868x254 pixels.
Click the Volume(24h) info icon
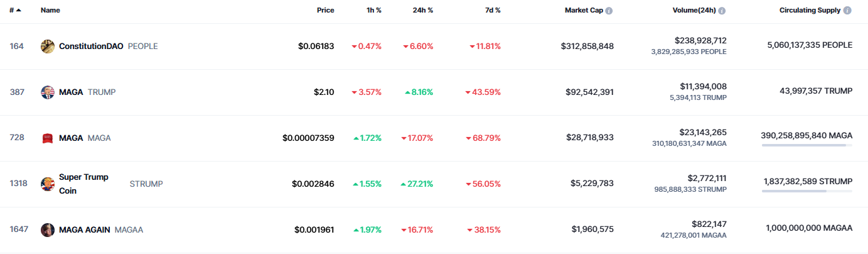[x=722, y=11]
